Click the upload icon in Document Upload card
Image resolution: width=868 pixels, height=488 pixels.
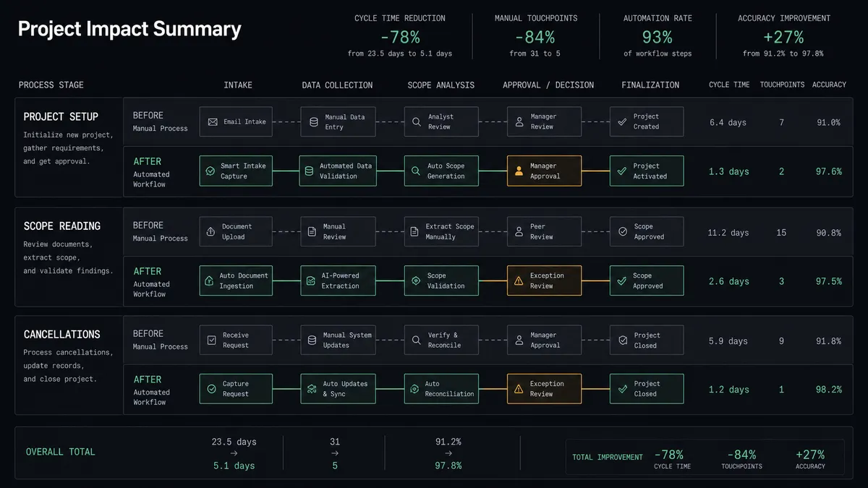(210, 232)
